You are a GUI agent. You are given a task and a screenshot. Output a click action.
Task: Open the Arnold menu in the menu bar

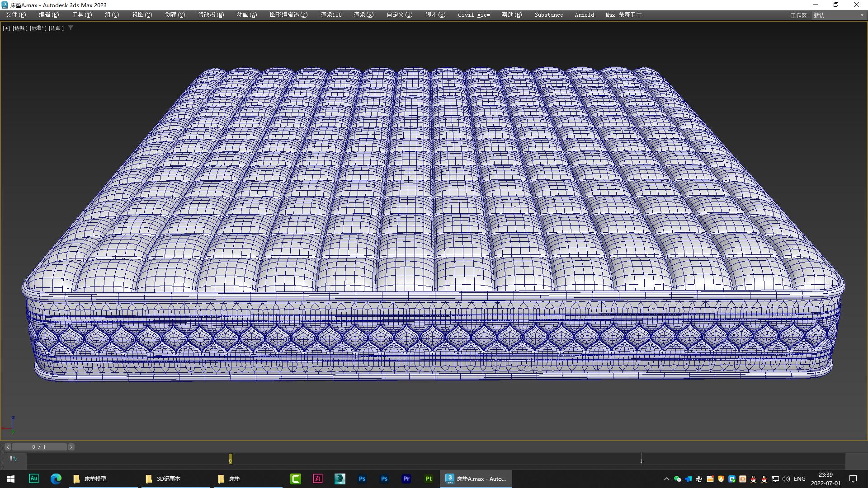(584, 14)
